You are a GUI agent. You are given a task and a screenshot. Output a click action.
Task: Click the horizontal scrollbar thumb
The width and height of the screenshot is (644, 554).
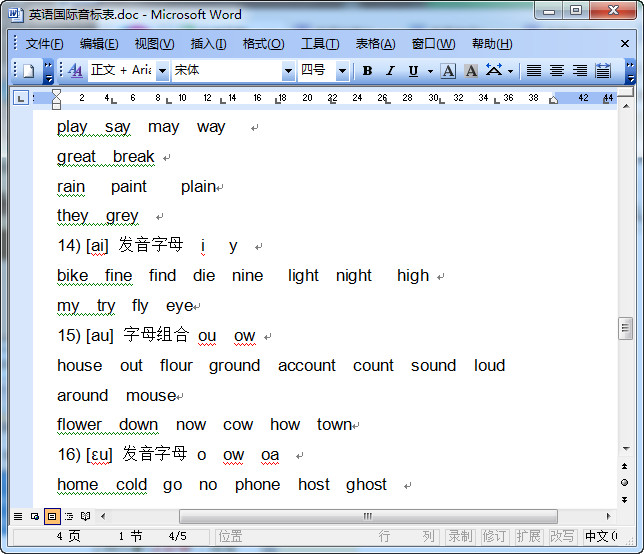270,516
